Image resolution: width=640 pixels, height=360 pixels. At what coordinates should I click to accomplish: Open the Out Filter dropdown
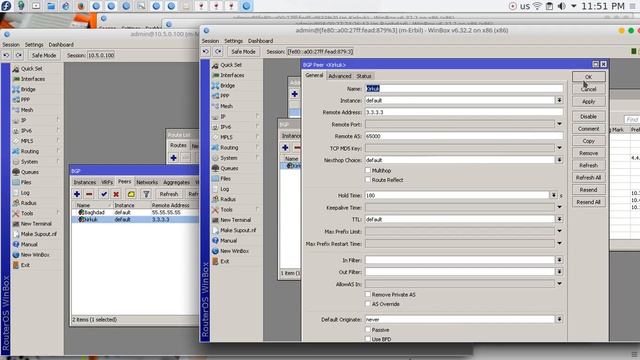pyautogui.click(x=559, y=272)
